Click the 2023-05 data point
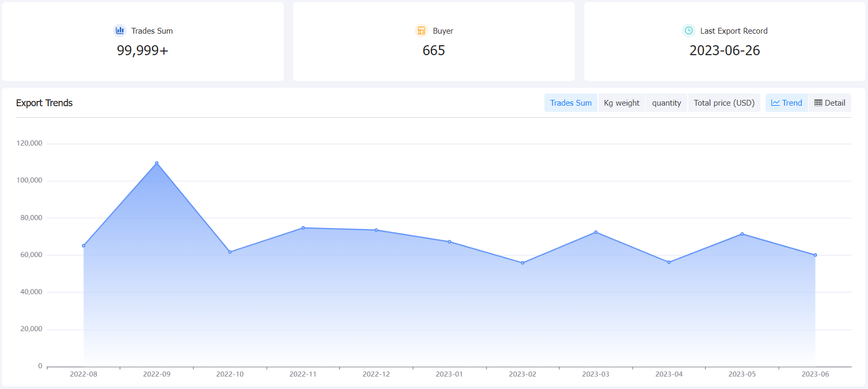The height and width of the screenshot is (389, 868). [x=742, y=234]
